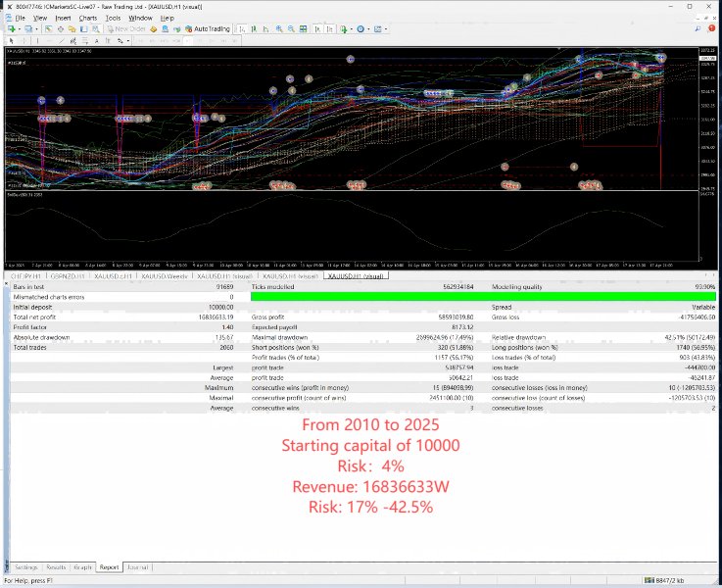Toggle the Terminal window icon
This screenshot has width=722, height=588.
(83, 29)
